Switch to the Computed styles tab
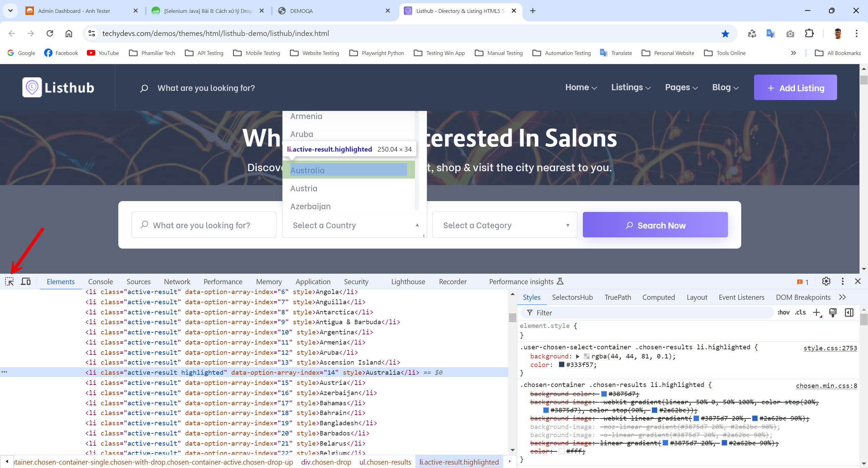Screen dimensions: 868x468 [x=658, y=297]
